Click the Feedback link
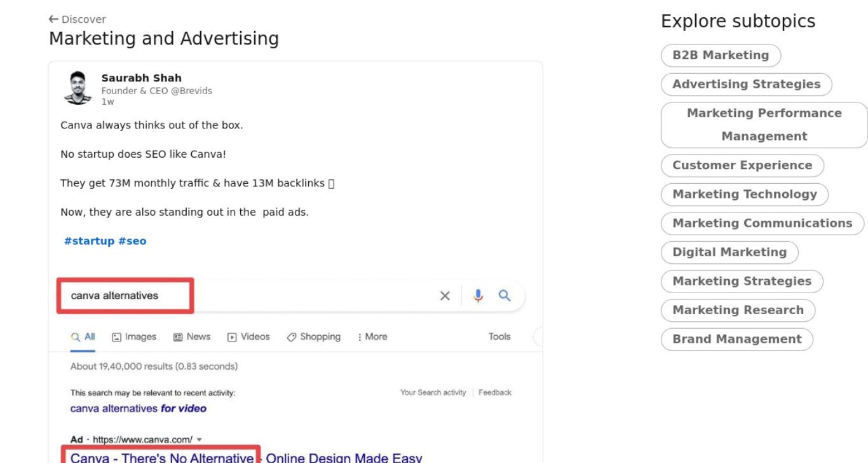 [495, 392]
